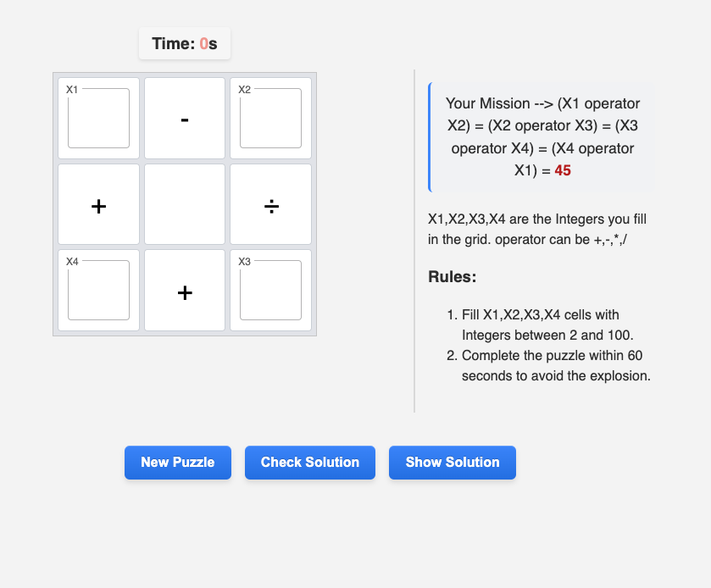Click into the X4 input box
The image size is (711, 588).
click(x=98, y=291)
